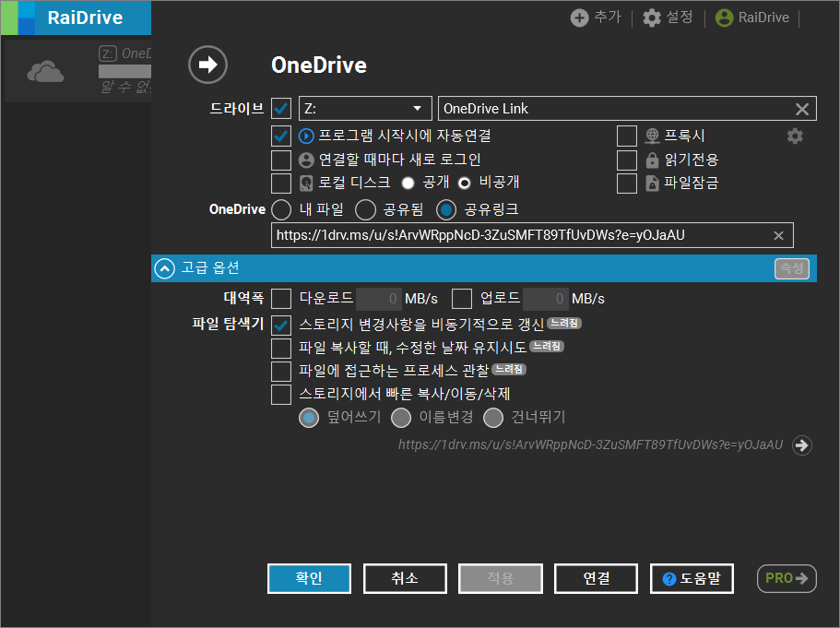Enable the 파일잠금 checkbox
This screenshot has width=840, height=628.
click(x=627, y=184)
